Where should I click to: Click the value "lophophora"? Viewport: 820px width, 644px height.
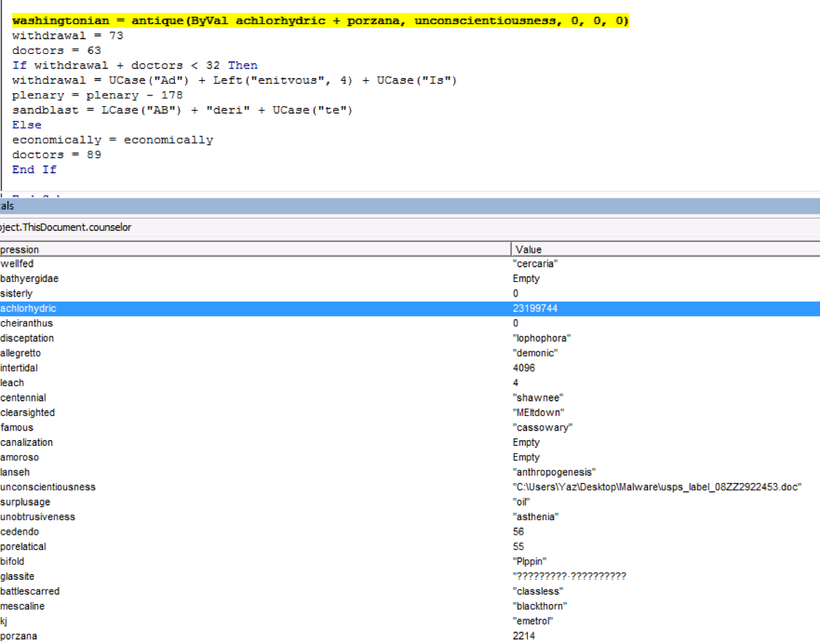(542, 338)
